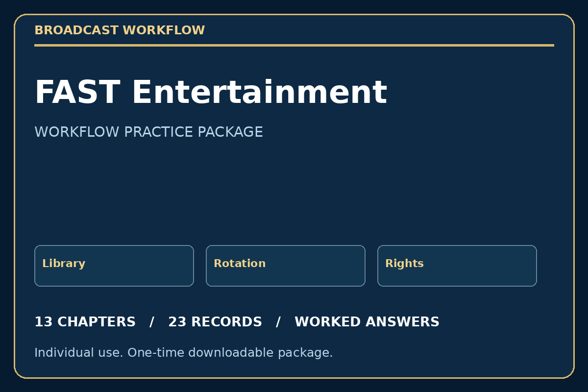Click the BROADCAST WORKFLOW header label
The image size is (588, 392).
click(x=120, y=30)
